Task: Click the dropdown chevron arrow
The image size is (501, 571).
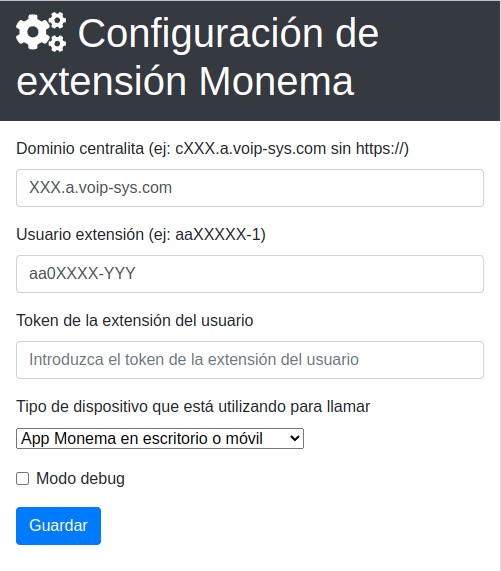Action: coord(295,438)
